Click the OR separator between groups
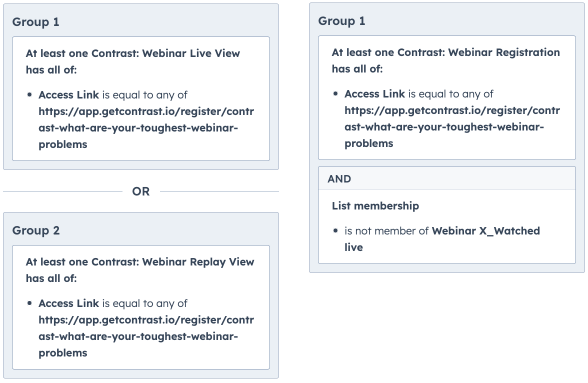 click(x=141, y=191)
